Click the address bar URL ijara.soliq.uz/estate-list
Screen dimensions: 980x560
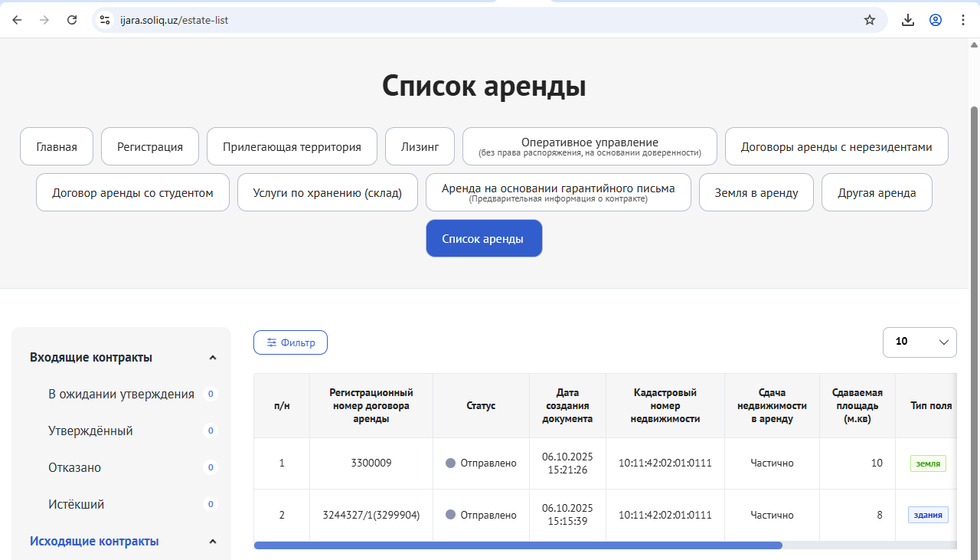174,20
